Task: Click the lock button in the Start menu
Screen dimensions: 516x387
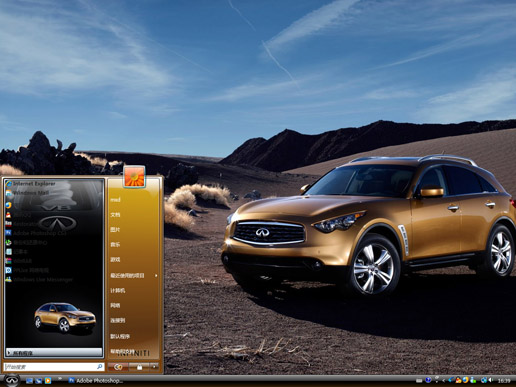Action: point(139,367)
